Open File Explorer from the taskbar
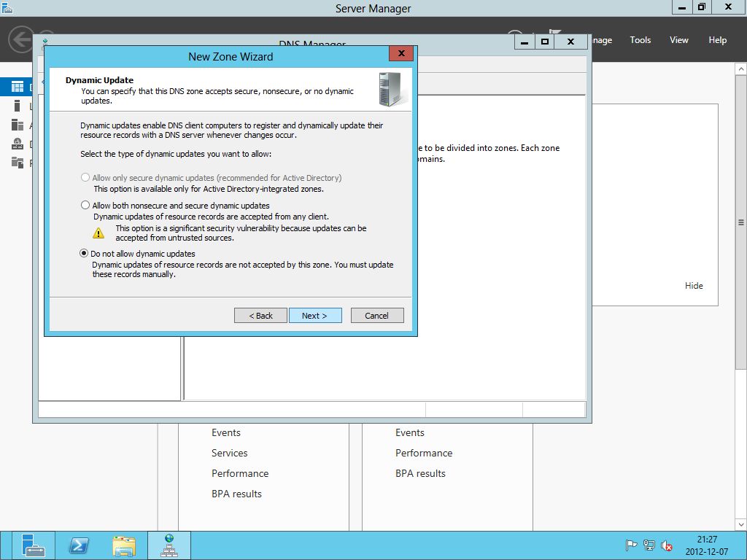747x560 pixels. (124, 545)
